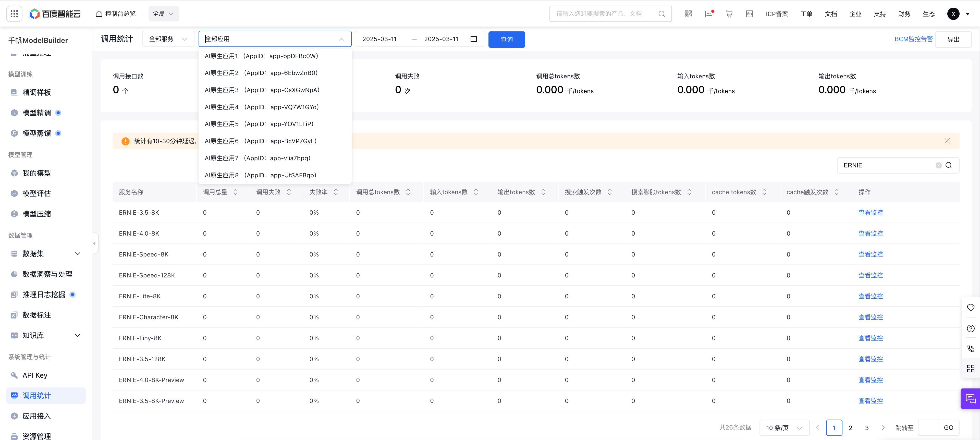Sort by 输出tokens数 column in table

point(543,192)
